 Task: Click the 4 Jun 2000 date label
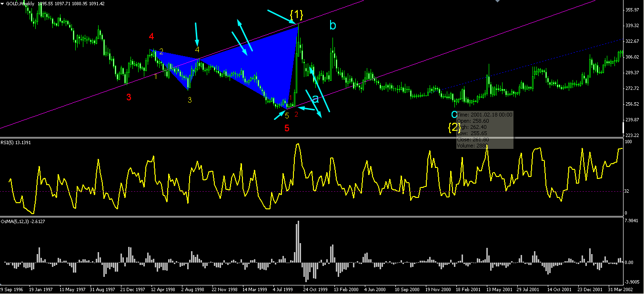[x=376, y=289]
